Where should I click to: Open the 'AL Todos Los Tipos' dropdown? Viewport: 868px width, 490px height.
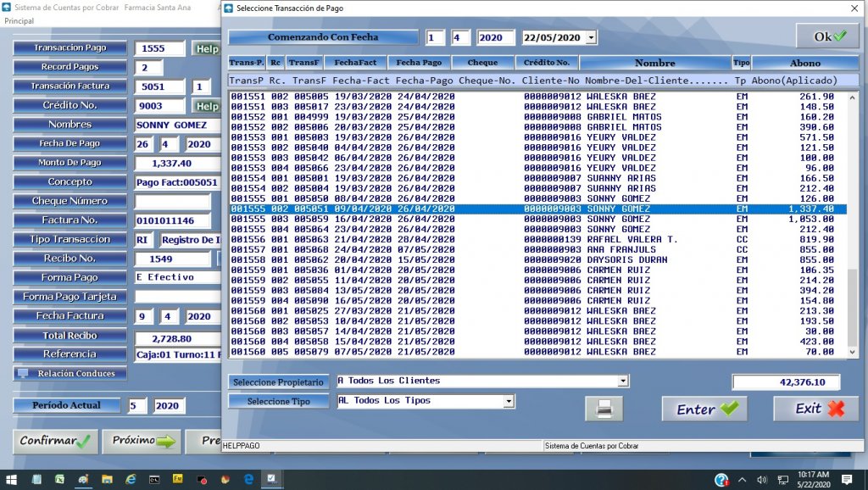(x=509, y=401)
